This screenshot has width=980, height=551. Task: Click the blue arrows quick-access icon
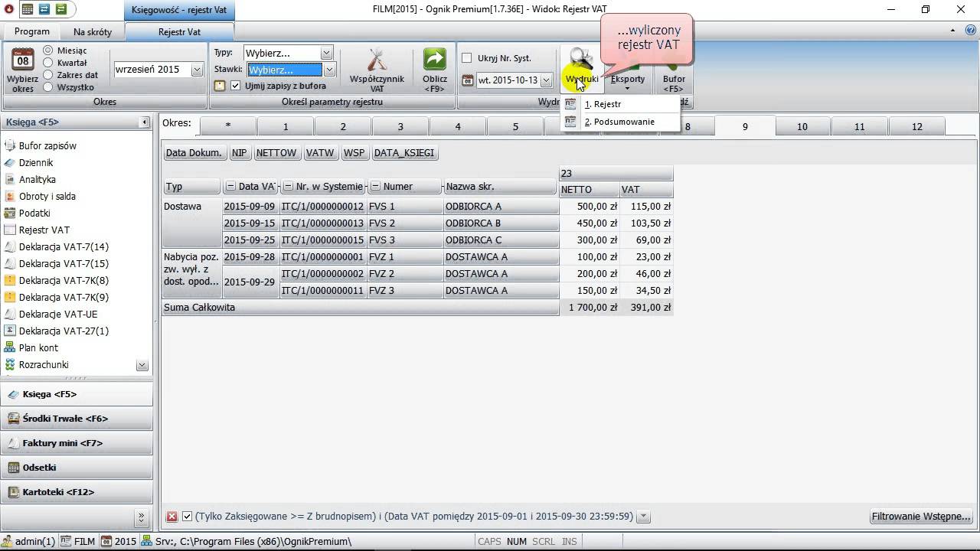tap(43, 9)
